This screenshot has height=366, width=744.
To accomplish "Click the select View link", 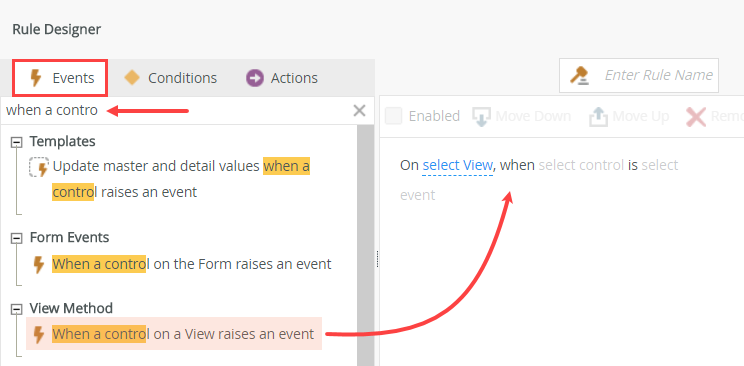I will pos(457,165).
